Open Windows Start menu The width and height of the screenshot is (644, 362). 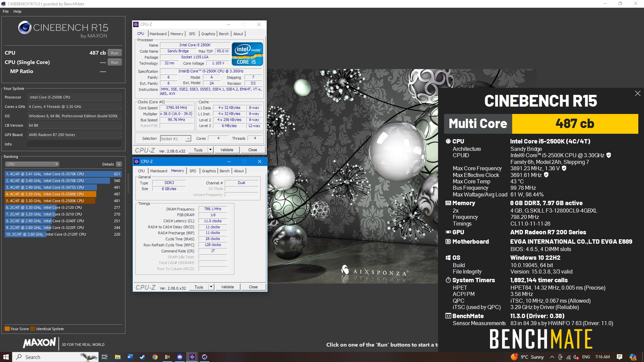click(6, 357)
